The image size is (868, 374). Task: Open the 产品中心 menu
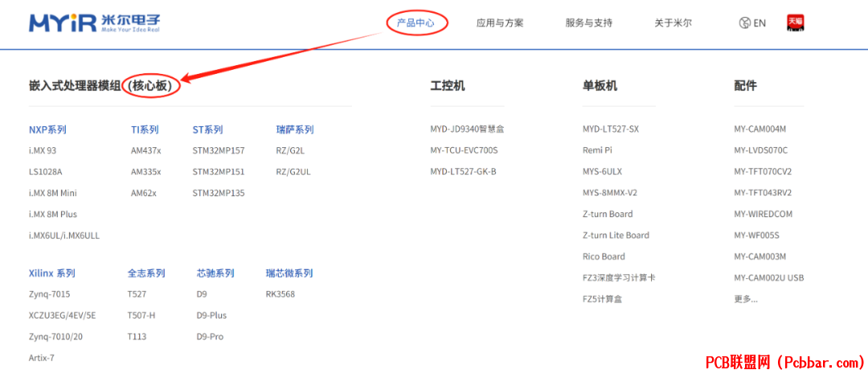(416, 23)
